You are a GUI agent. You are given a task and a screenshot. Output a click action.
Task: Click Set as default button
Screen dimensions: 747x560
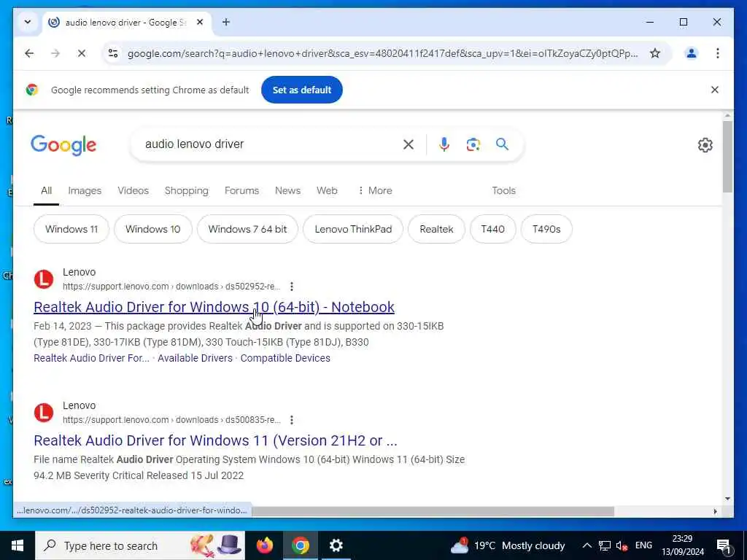(301, 90)
